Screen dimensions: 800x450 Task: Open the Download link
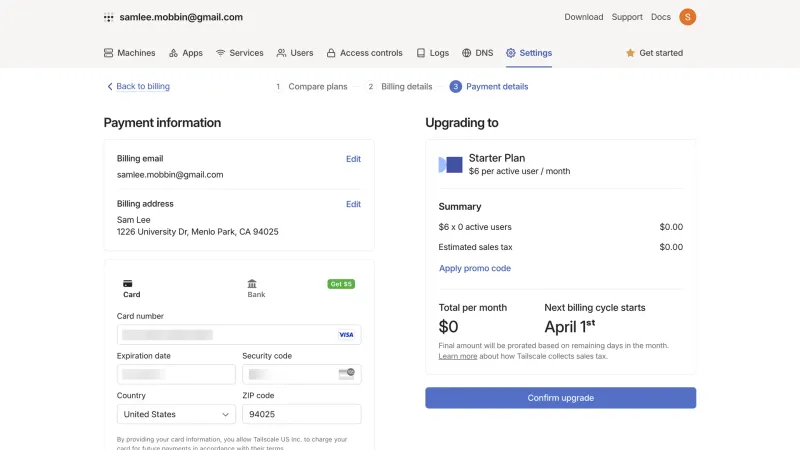pos(584,17)
